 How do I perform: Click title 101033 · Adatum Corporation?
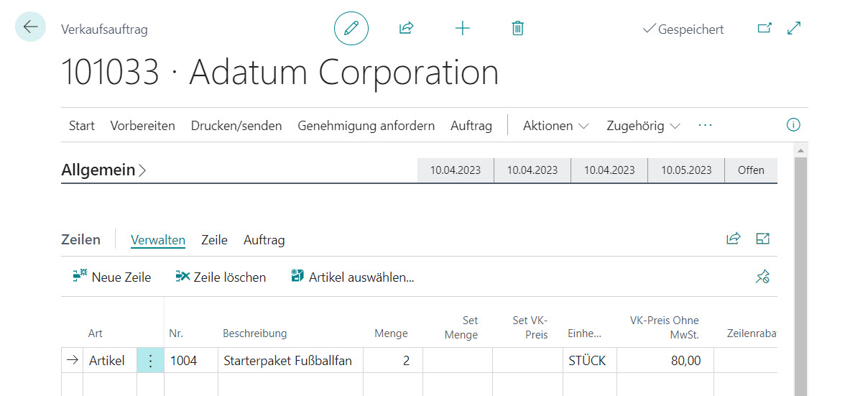[280, 73]
